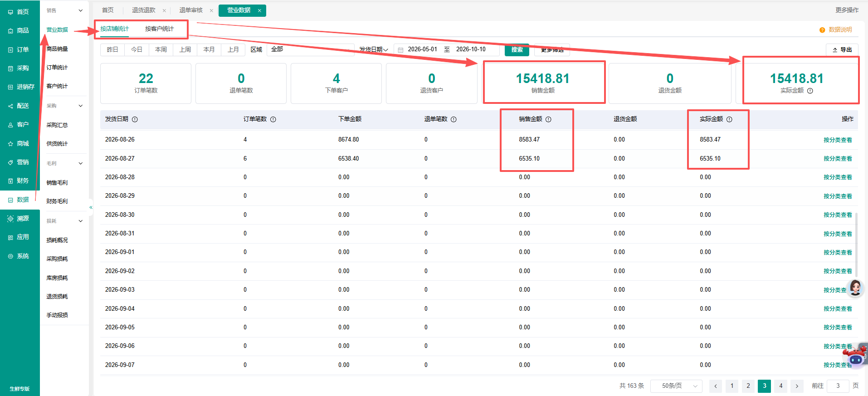Open 销售毛利 in the submenu
The height and width of the screenshot is (396, 868).
(x=57, y=182)
